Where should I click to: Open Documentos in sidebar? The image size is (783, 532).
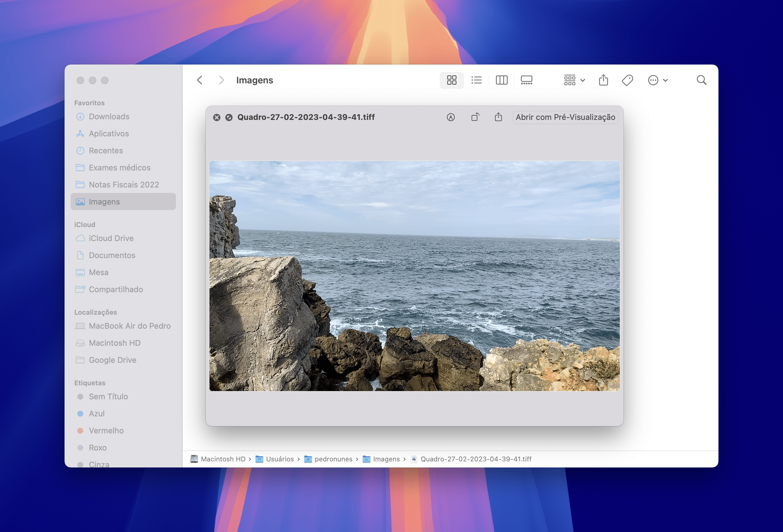click(x=123, y=255)
